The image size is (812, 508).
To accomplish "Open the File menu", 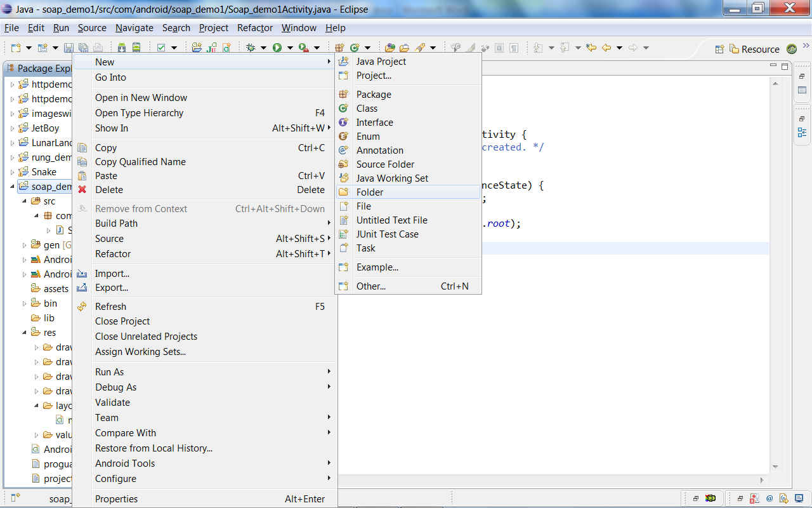I will pos(11,28).
